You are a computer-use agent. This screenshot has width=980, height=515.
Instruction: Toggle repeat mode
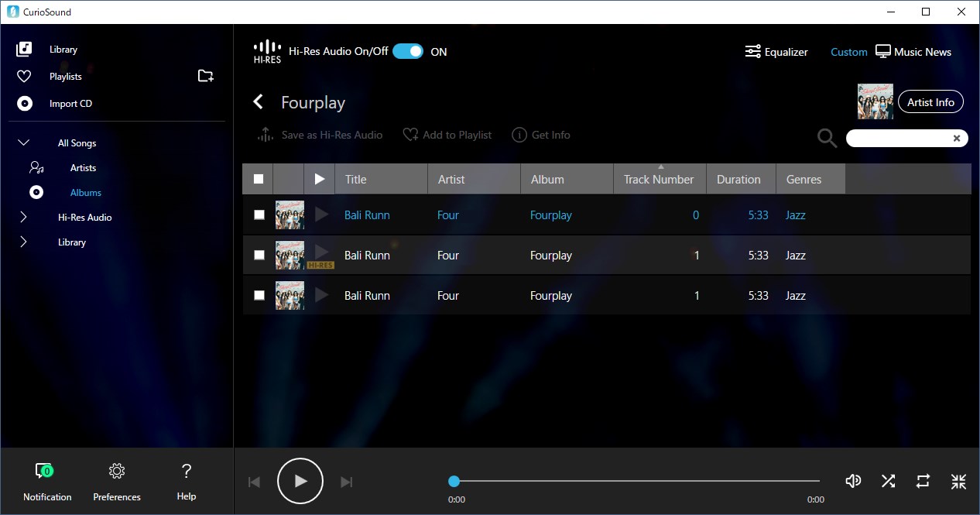tap(923, 481)
